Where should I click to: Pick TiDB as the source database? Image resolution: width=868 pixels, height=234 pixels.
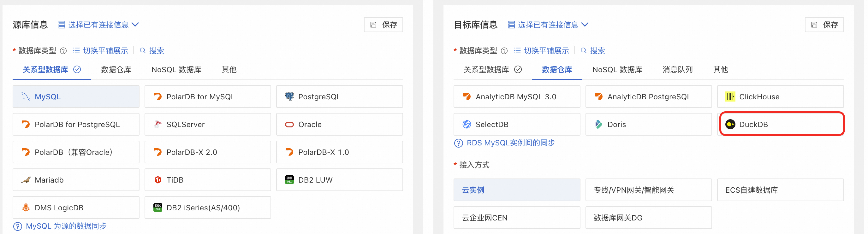pyautogui.click(x=208, y=180)
